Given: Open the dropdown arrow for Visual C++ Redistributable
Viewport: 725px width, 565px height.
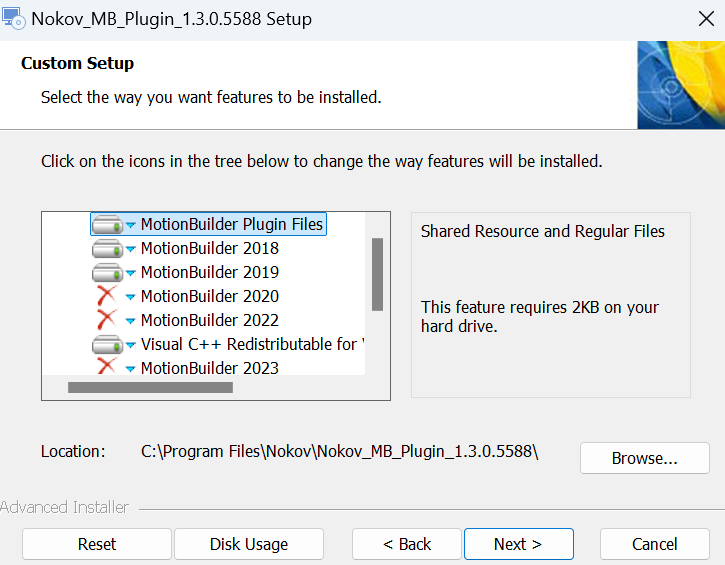Looking at the screenshot, I should [130, 345].
